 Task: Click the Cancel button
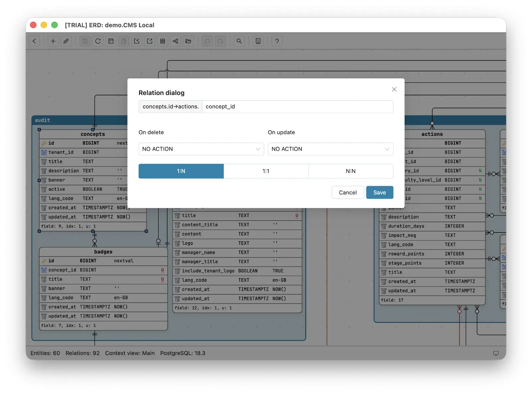(348, 192)
